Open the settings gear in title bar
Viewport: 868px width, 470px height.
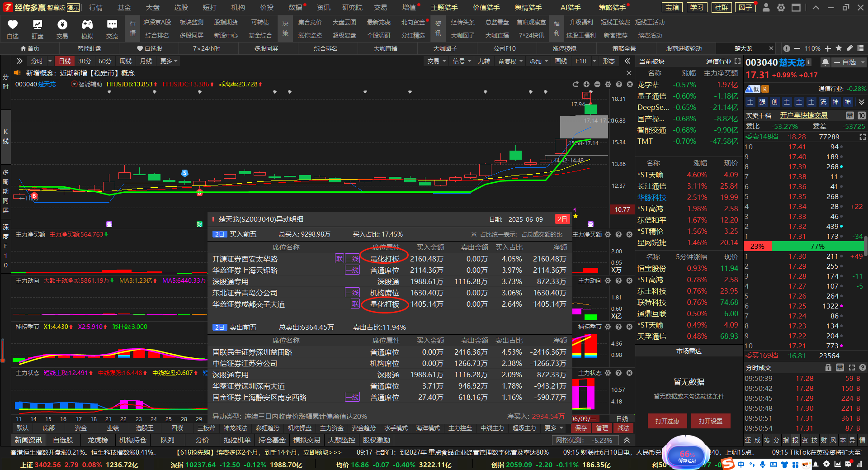click(781, 7)
